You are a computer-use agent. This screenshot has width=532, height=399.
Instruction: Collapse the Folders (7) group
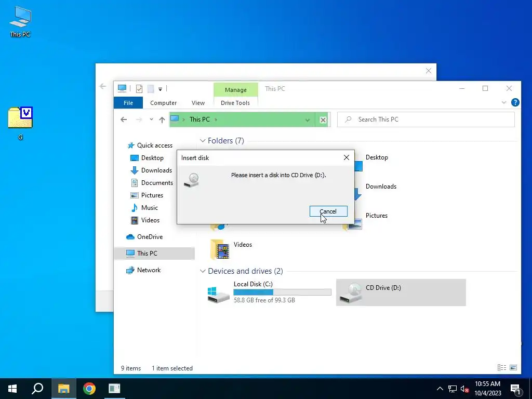tap(203, 140)
